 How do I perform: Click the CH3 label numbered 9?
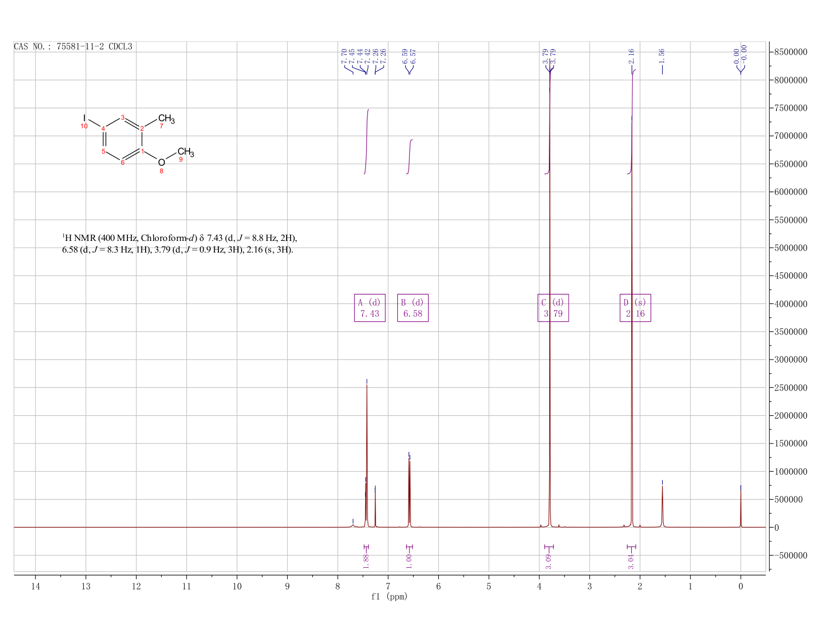pos(186,152)
